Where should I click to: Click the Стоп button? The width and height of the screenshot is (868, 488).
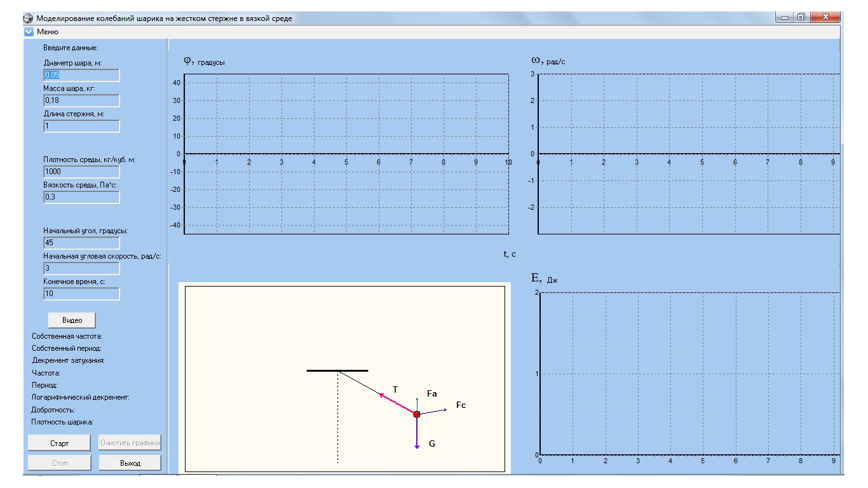59,463
